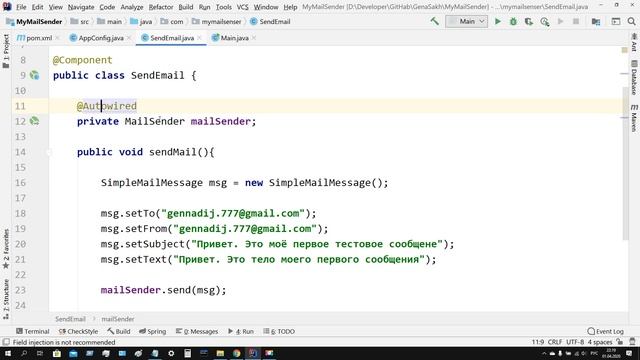Viewport: 640px width, 360px height.
Task: Open the VCS menu
Action: pos(242,7)
